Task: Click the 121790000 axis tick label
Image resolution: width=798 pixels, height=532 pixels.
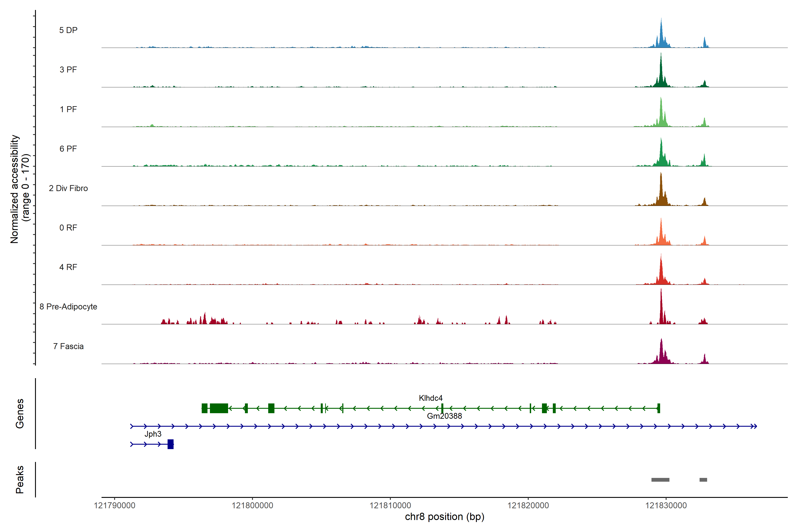Action: coord(115,506)
